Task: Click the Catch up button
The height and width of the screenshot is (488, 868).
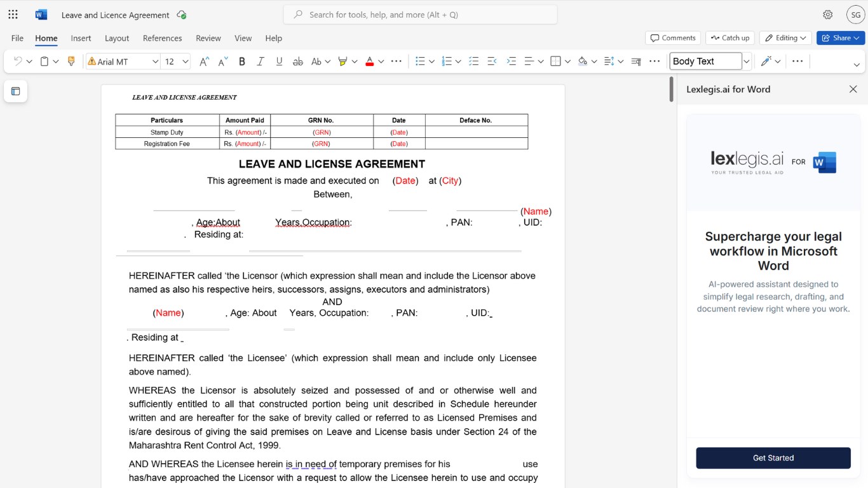Action: click(730, 38)
